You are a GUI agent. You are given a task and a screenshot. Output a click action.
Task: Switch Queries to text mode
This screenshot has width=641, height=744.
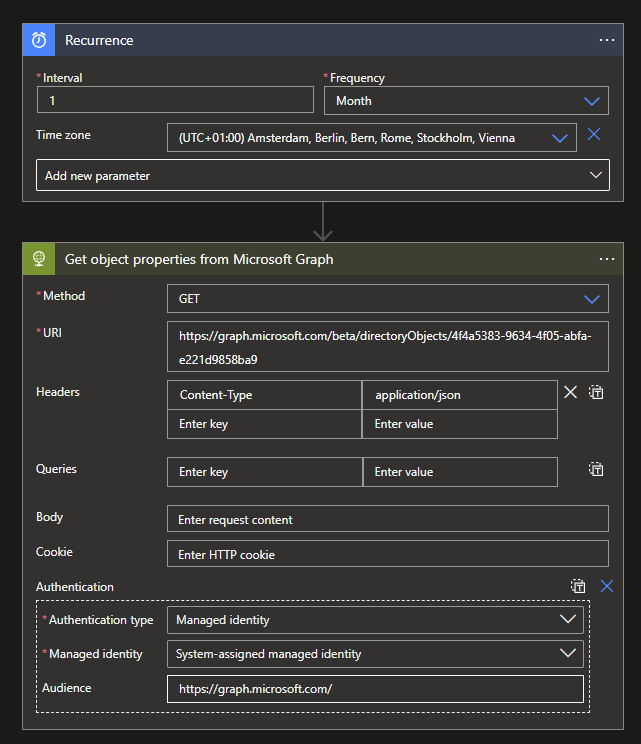(x=596, y=468)
